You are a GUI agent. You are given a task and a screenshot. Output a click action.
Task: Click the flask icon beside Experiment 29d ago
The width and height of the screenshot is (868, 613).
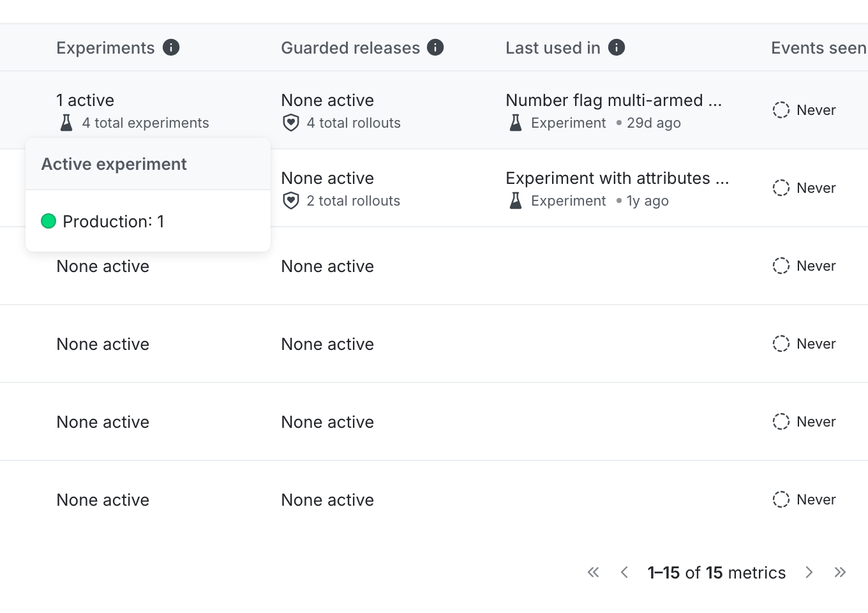pos(514,123)
